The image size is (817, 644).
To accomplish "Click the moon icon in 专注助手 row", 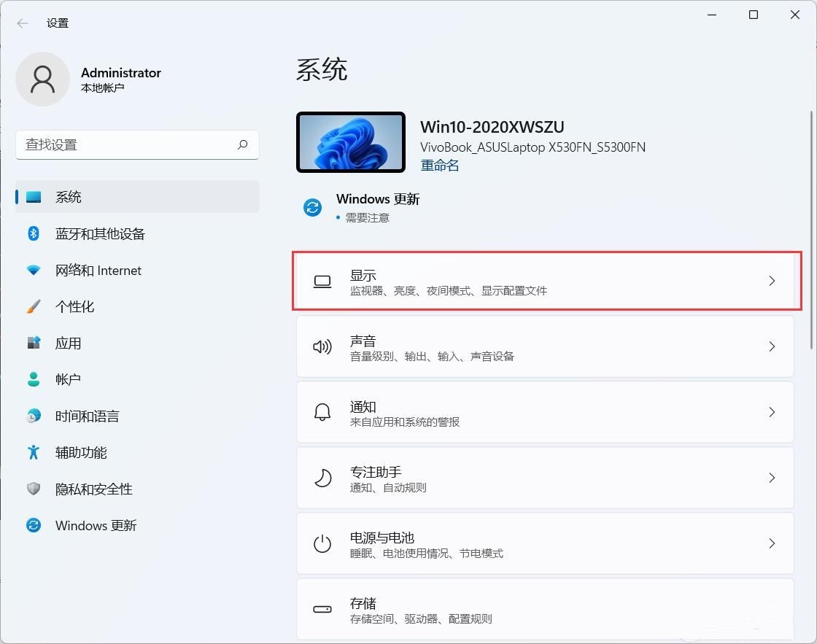I will click(x=322, y=478).
